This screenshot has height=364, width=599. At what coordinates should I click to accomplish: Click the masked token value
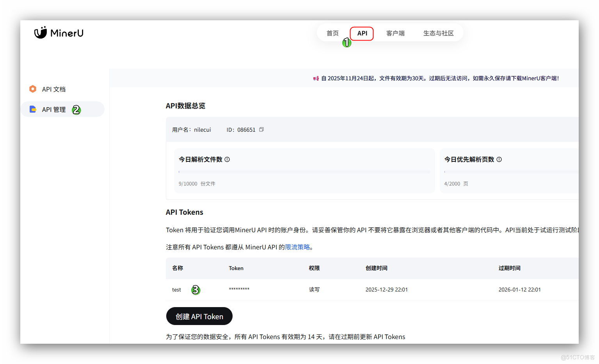click(239, 289)
